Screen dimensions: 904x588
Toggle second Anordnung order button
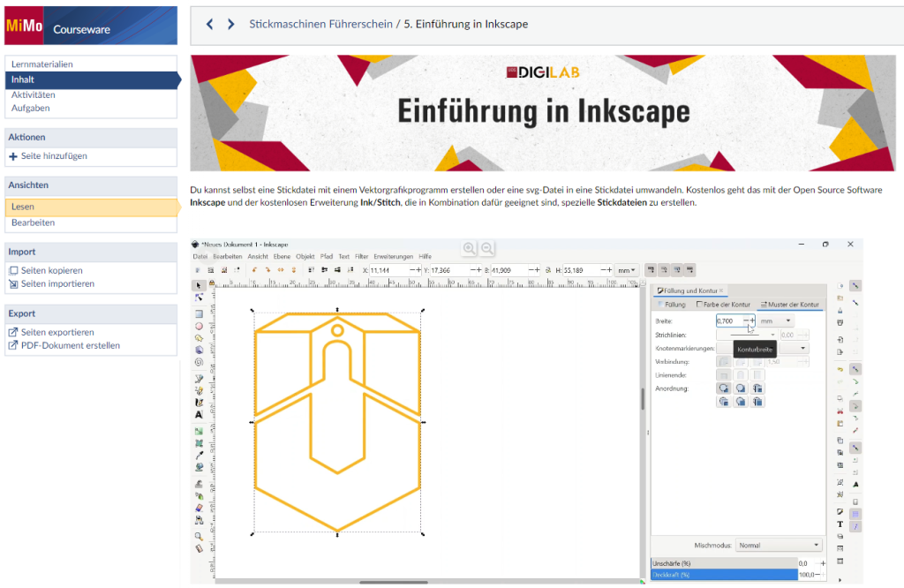[x=741, y=388]
